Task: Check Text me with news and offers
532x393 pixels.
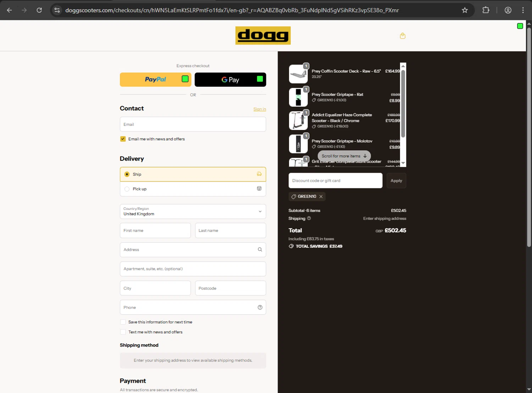Action: (123, 332)
